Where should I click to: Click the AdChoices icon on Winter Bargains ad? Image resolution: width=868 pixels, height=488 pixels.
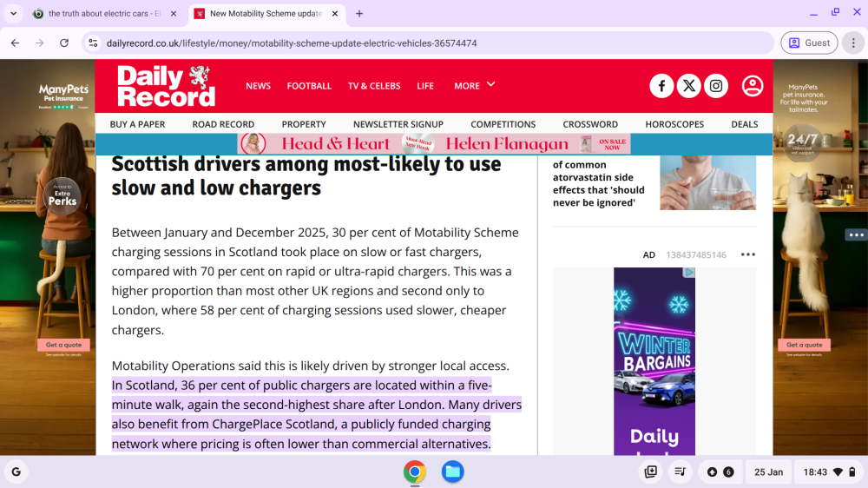point(688,273)
